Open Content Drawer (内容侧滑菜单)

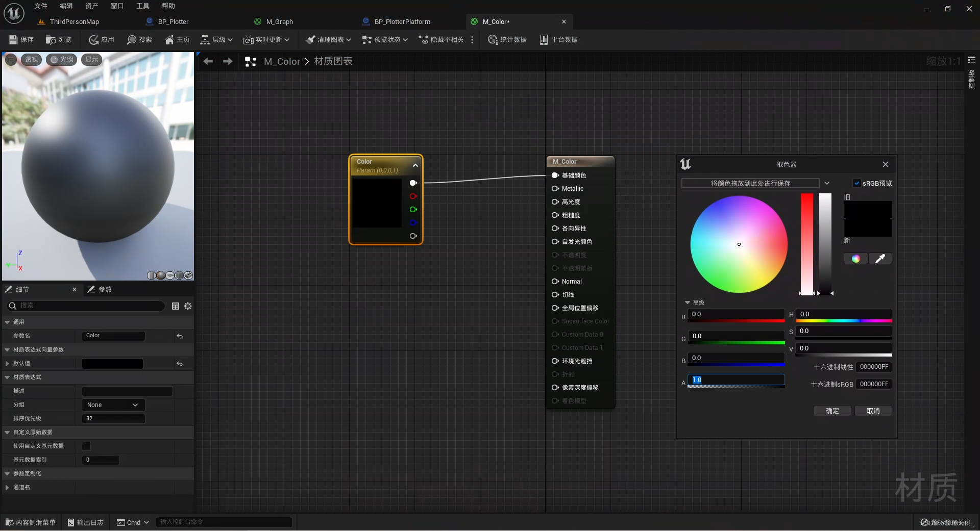tap(30, 522)
